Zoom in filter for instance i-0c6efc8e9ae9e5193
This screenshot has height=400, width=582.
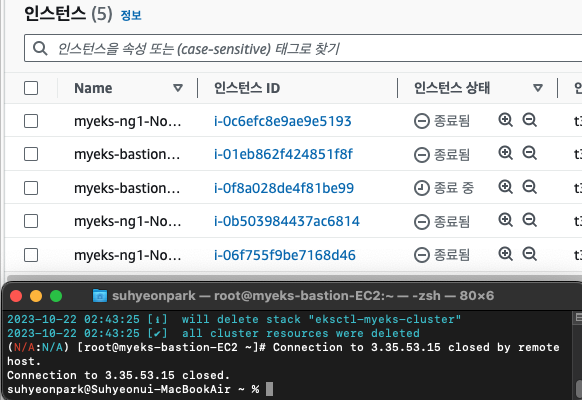pyautogui.click(x=505, y=120)
